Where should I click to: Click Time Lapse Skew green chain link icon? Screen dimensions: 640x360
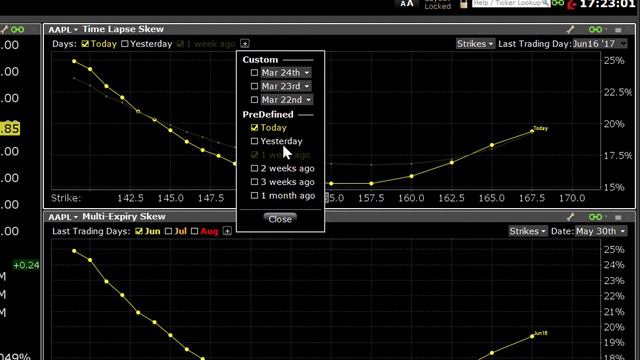(596, 29)
